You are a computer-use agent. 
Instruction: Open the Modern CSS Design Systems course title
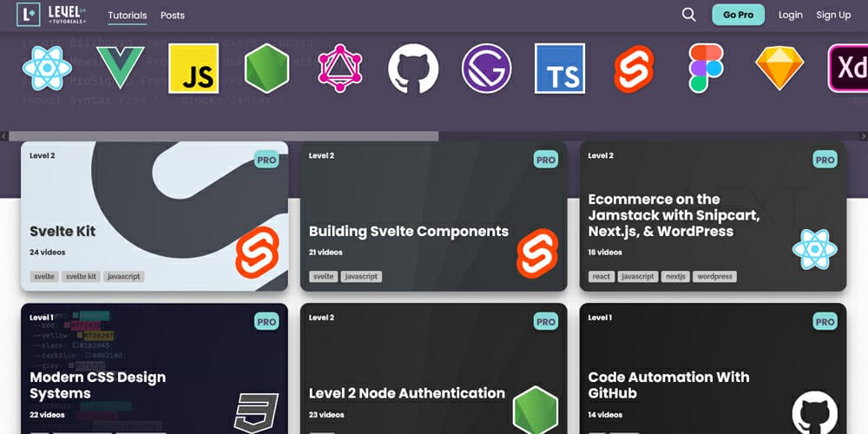(x=97, y=385)
